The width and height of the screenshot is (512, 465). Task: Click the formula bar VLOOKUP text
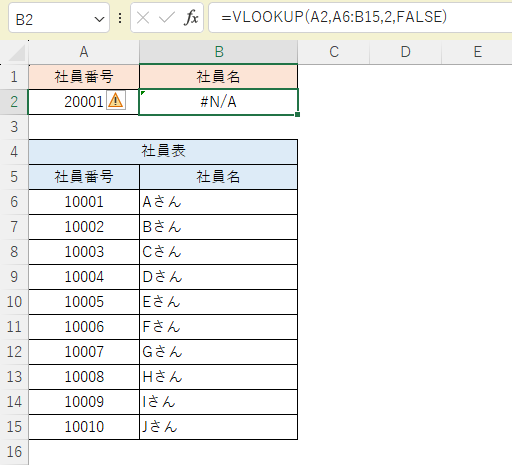pyautogui.click(x=334, y=17)
